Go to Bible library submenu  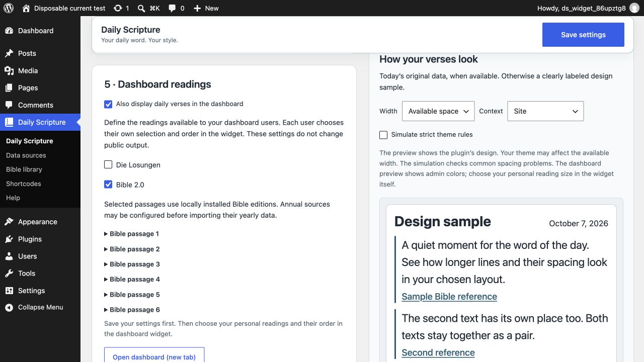pos(24,169)
